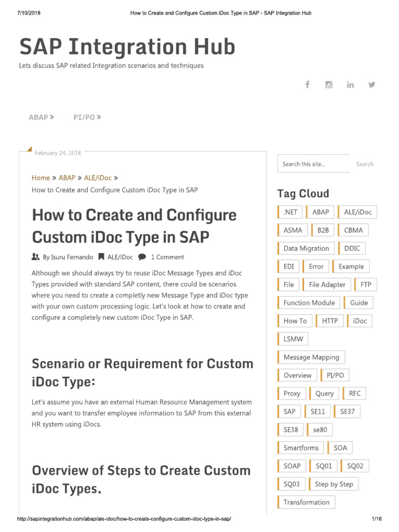Click the speech bubble comment icon
The width and height of the screenshot is (399, 532).
(x=142, y=257)
